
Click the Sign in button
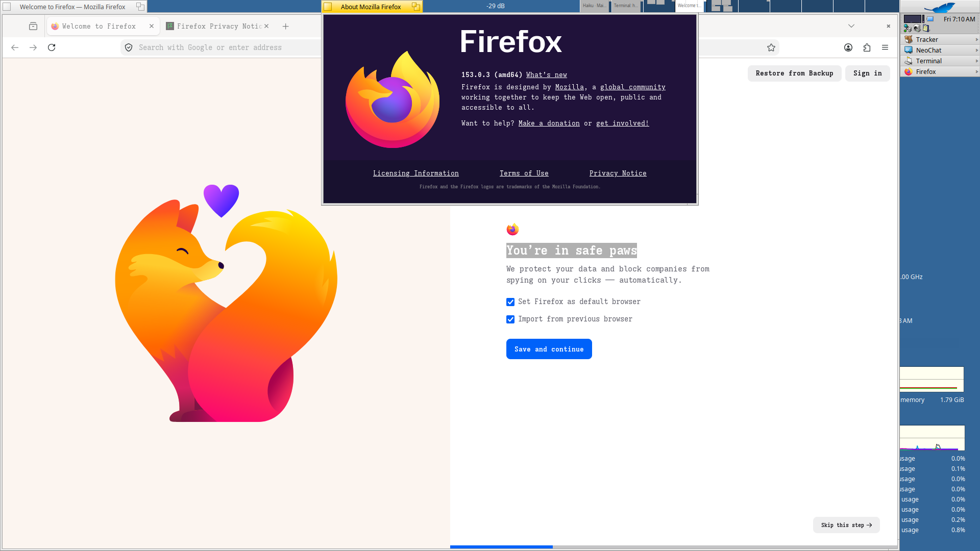point(867,73)
